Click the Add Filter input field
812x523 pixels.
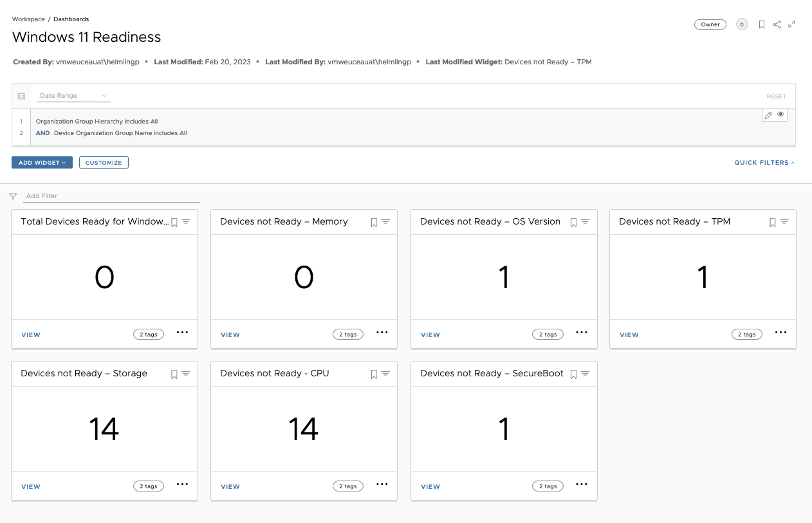112,196
